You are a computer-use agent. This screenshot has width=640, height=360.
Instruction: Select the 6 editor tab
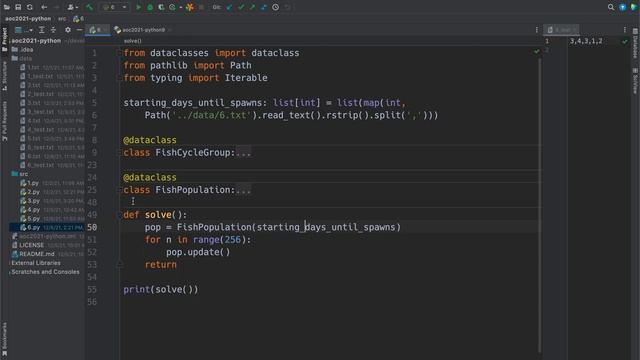(97, 30)
